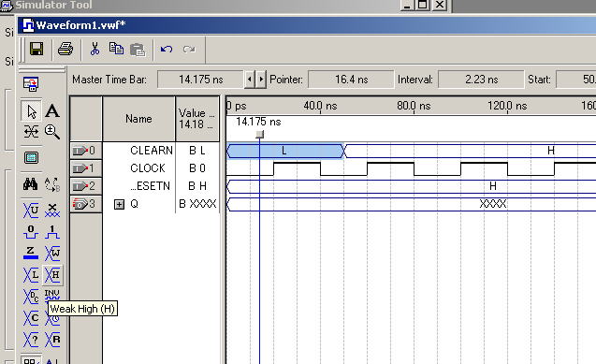Viewport: 596px width, 364px height.
Task: Apply Weak Low (L) value
Action: (31, 274)
